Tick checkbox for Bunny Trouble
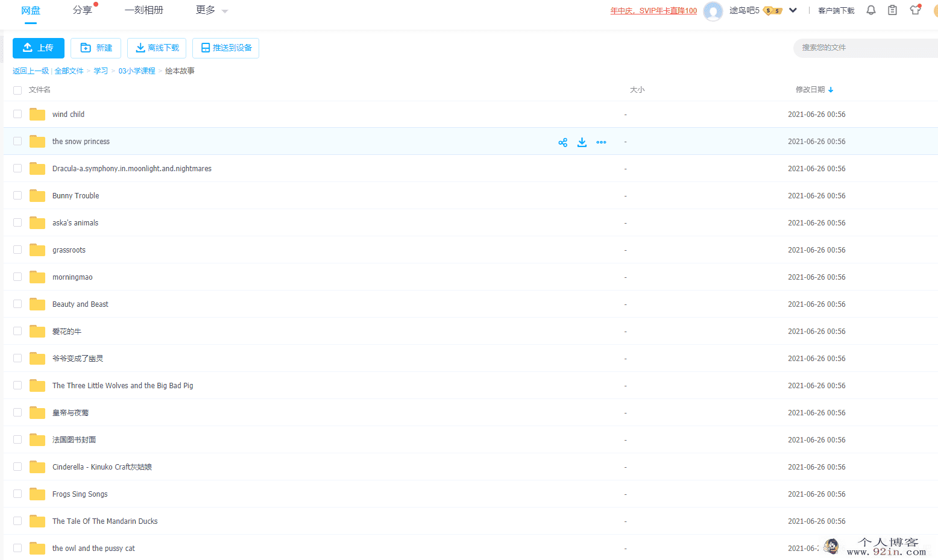The image size is (938, 560). (x=17, y=195)
